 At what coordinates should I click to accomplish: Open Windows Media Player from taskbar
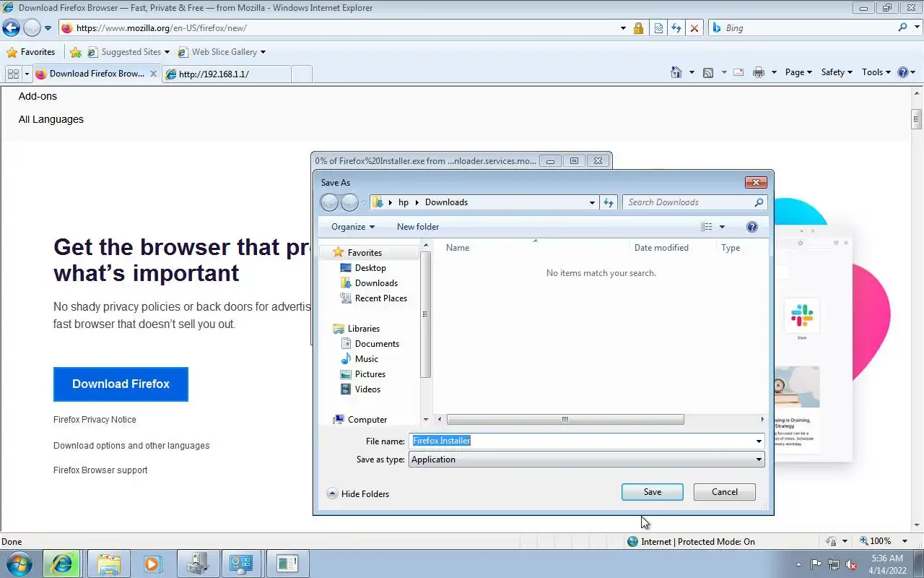pos(152,564)
